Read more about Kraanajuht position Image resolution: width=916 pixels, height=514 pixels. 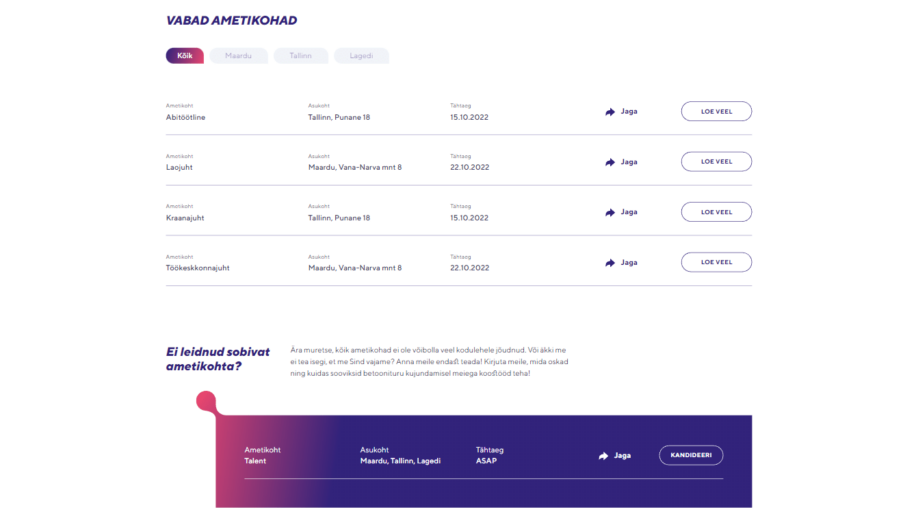(716, 212)
